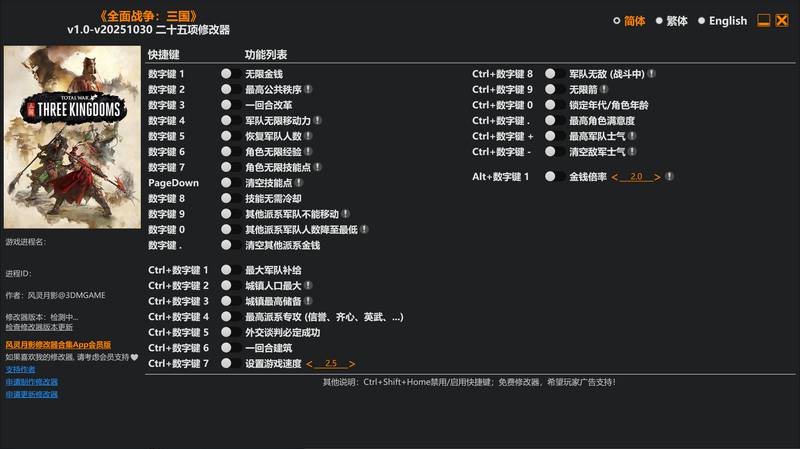Toggle 其他派系军队不能移动 switch
The width and height of the screenshot is (800, 449).
(231, 214)
